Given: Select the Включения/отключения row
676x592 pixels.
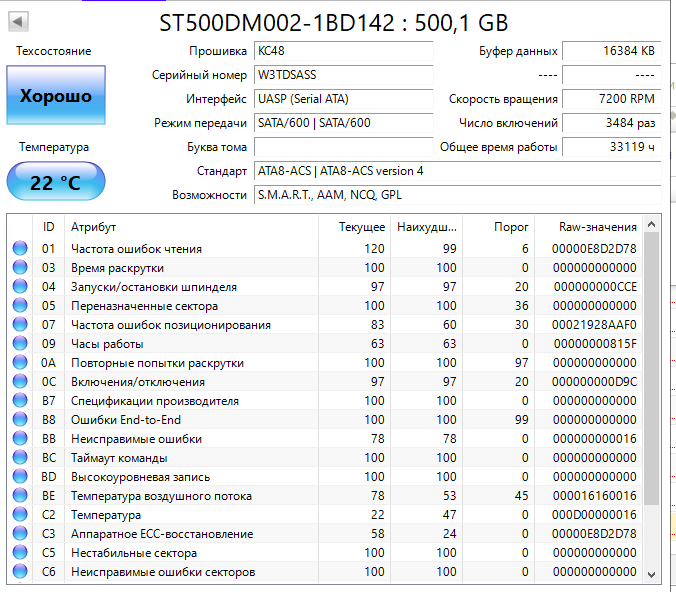Looking at the screenshot, I should tap(325, 381).
